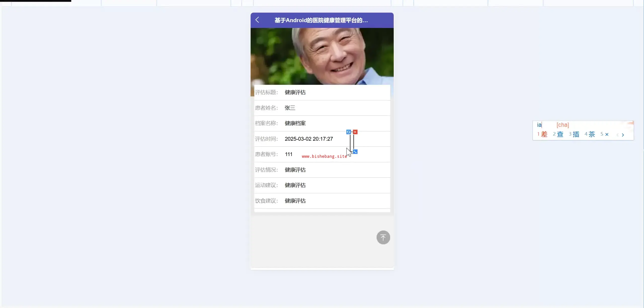Select IME candidate 4 茶
Viewport: 644px width, 308px height.
coord(592,134)
